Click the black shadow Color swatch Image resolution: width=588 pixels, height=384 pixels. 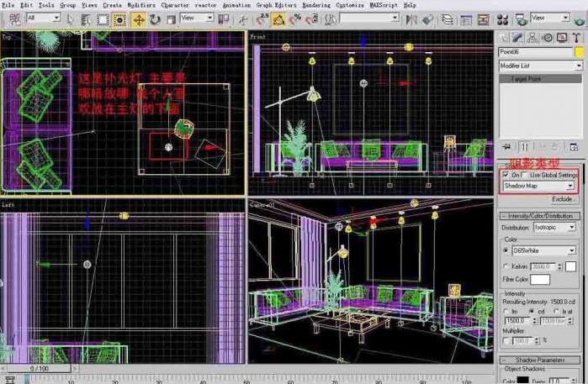point(522,381)
